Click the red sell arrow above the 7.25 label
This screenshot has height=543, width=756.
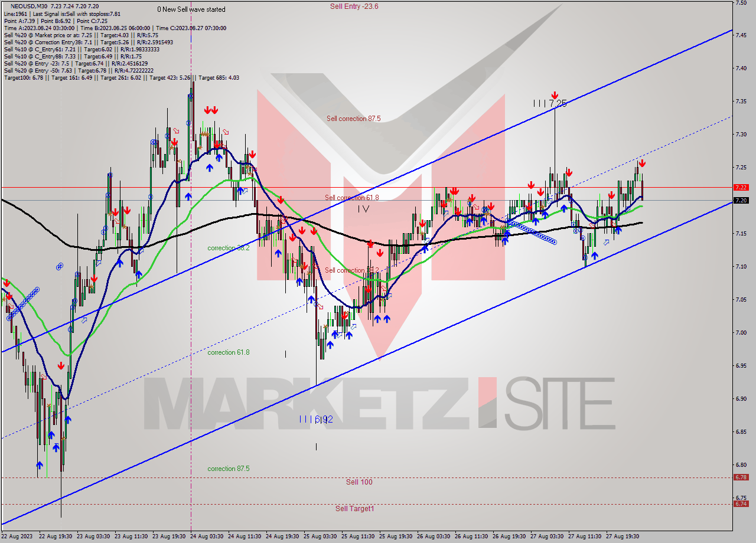click(x=555, y=94)
